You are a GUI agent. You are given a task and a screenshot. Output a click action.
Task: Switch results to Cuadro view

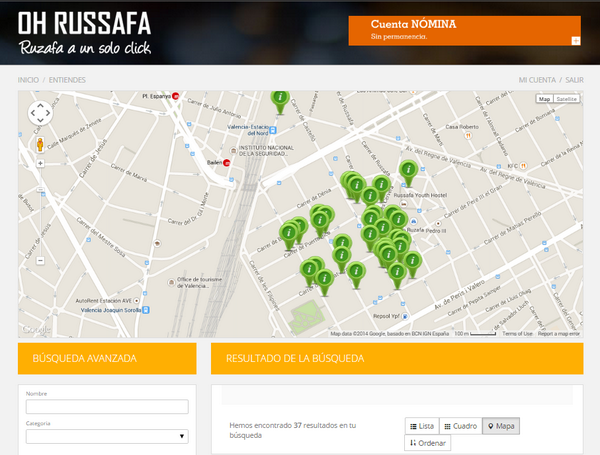pyautogui.click(x=461, y=426)
